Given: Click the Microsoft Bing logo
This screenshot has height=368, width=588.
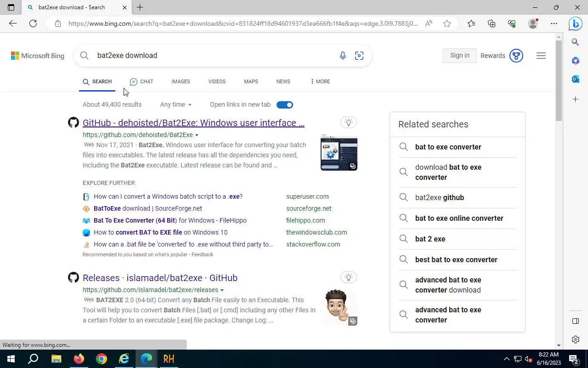Looking at the screenshot, I should pyautogui.click(x=38, y=56).
